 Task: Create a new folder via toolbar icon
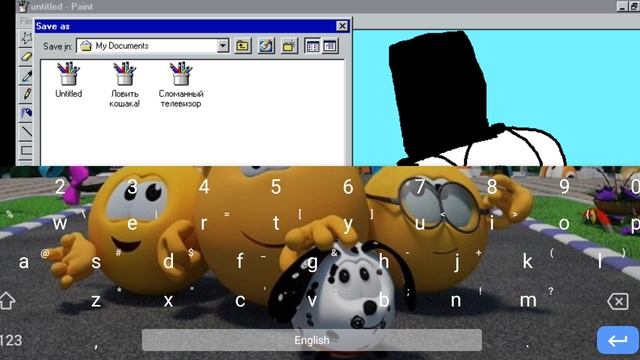tap(289, 46)
